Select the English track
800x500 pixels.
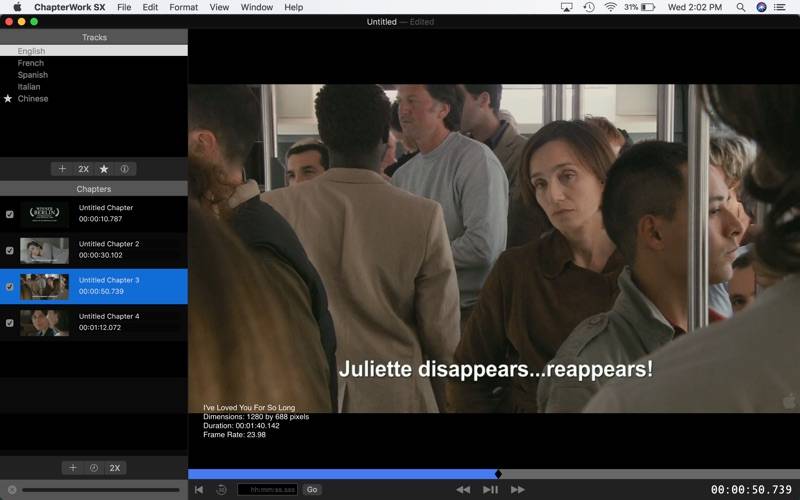click(x=94, y=51)
